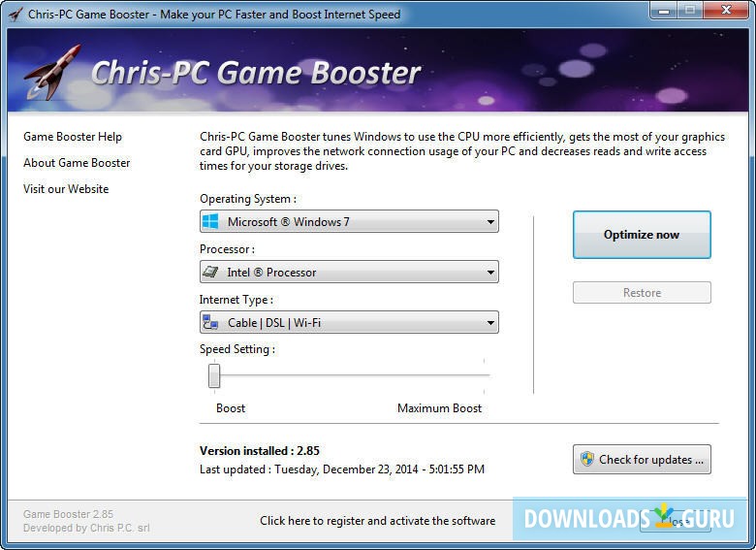
Task: Click the Optimize now button
Action: (642, 235)
